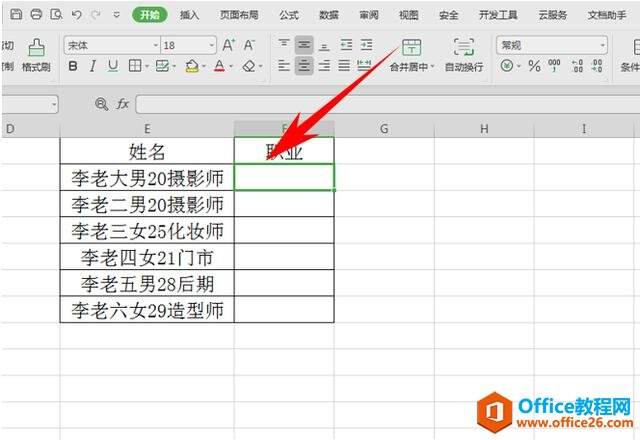Select the 姓名 header cell
The height and width of the screenshot is (440, 640).
[147, 151]
